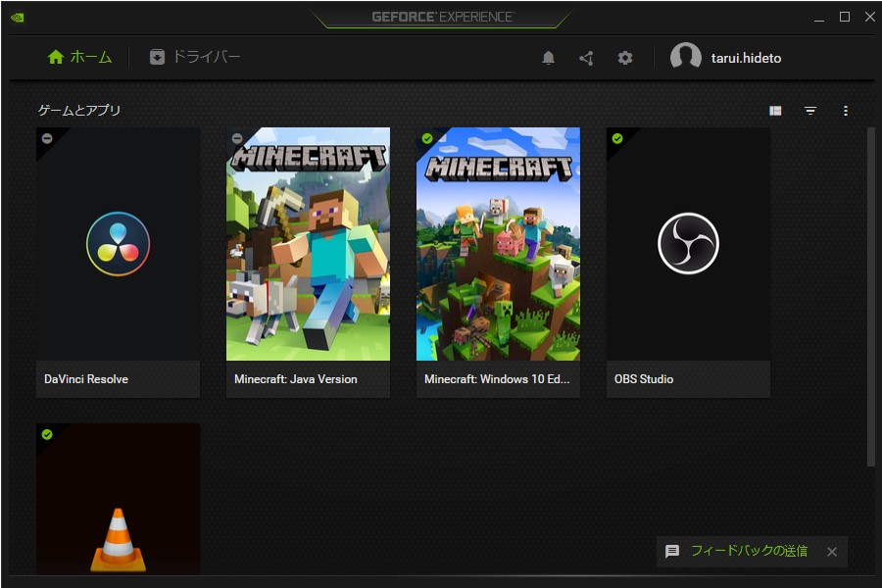Image resolution: width=882 pixels, height=588 pixels.
Task: Open settings with the gear icon
Action: point(624,58)
